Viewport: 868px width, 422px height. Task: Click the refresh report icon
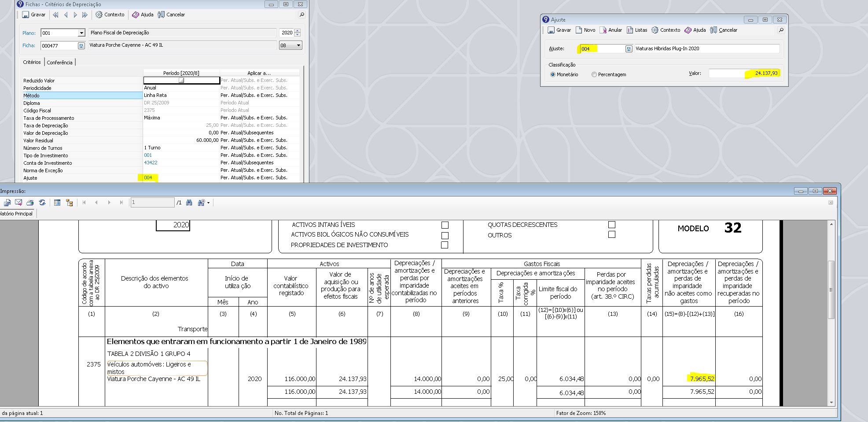point(42,203)
